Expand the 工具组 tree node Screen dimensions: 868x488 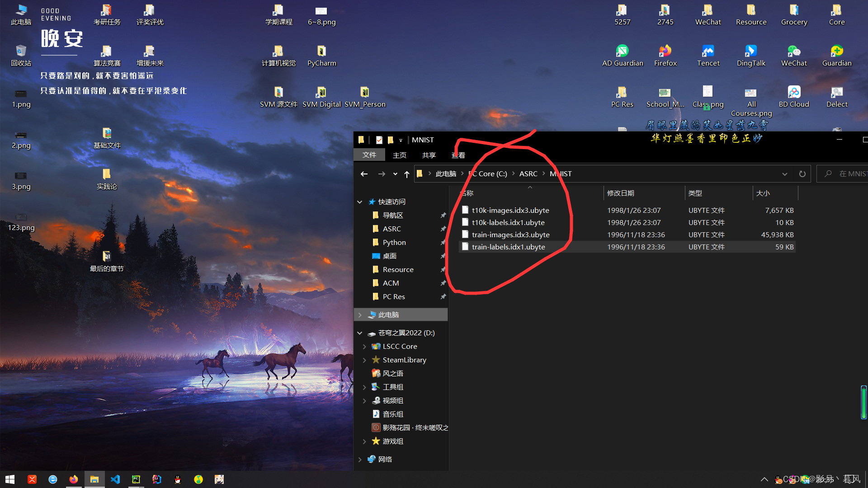[364, 387]
